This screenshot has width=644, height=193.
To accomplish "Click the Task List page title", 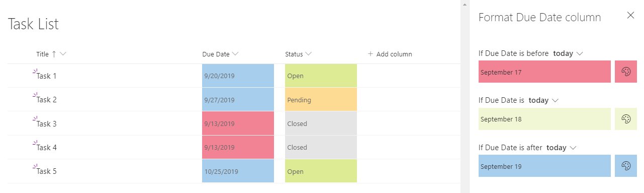I will click(x=33, y=24).
